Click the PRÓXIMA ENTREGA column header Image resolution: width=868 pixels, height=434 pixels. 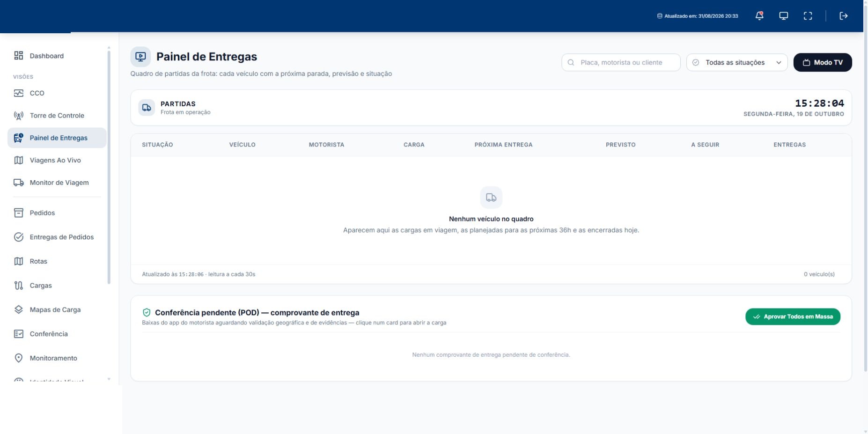click(503, 145)
